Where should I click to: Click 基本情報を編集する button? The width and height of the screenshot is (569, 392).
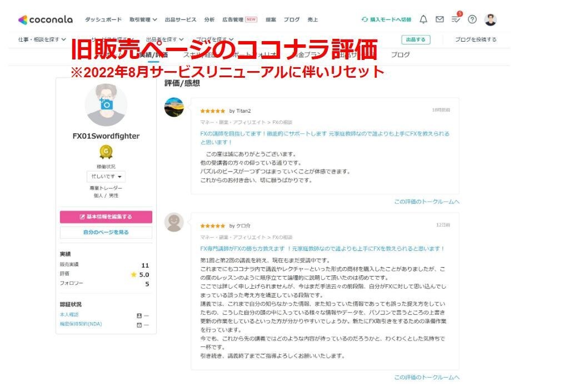(x=106, y=217)
